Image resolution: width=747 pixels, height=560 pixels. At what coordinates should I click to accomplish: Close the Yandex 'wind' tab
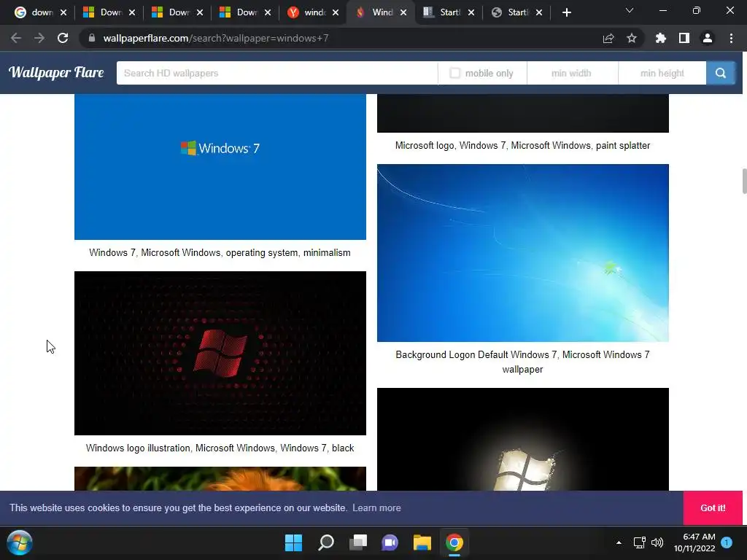336,12
